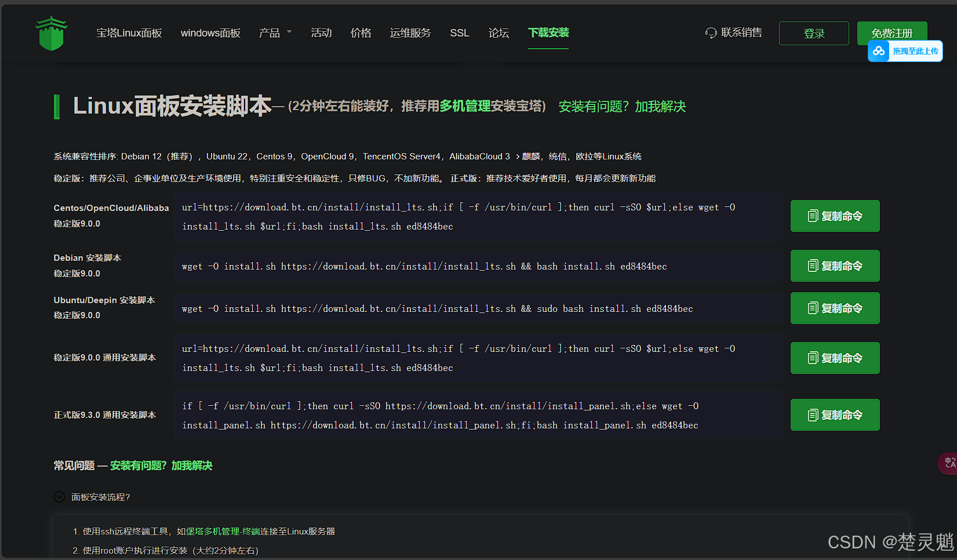Open the 价格 page
Viewport: 957px width, 560px height.
361,33
